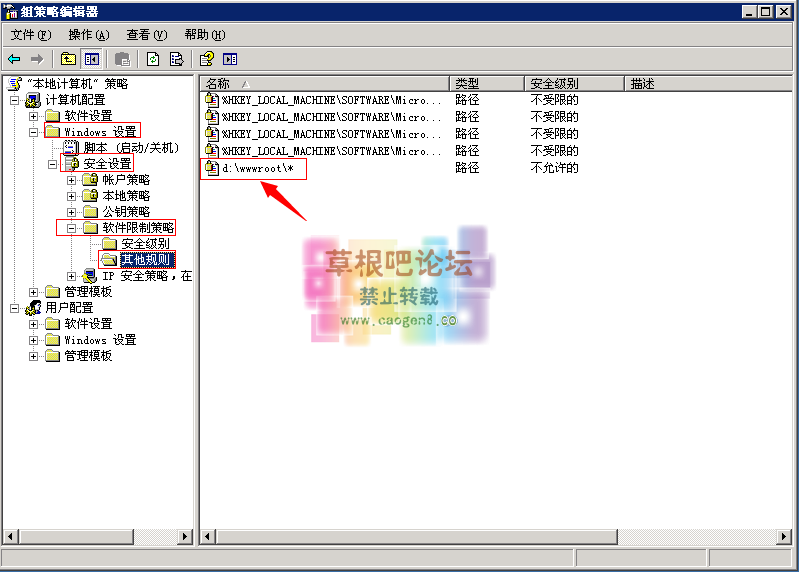
Task: Select the 安全级别 folder in tree
Action: (x=144, y=244)
